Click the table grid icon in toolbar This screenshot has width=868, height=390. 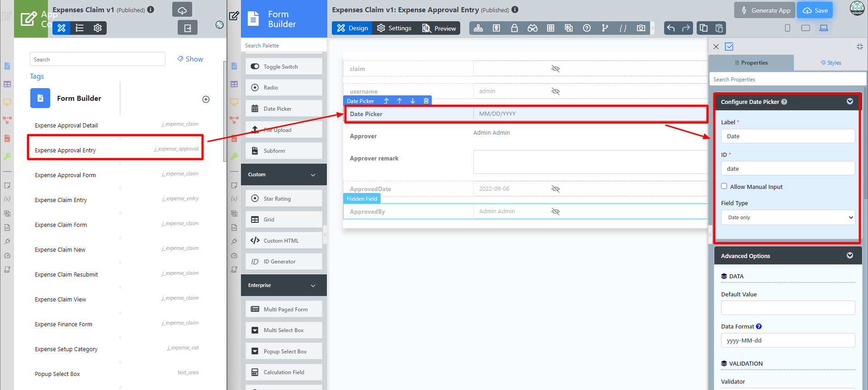click(551, 28)
